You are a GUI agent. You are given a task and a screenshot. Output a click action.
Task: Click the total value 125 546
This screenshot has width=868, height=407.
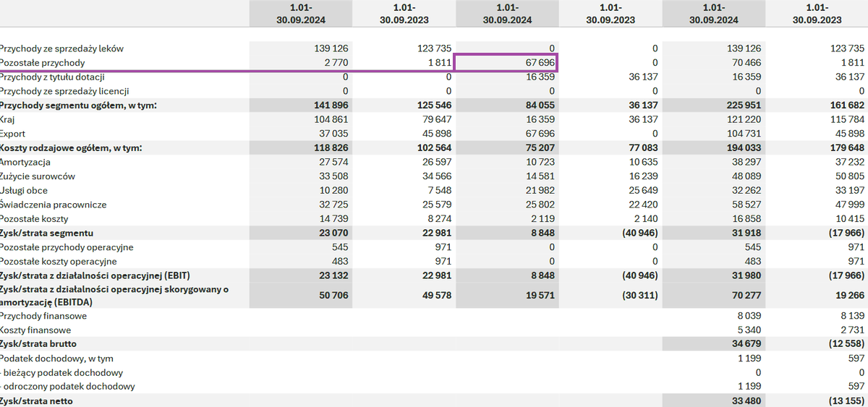[435, 106]
